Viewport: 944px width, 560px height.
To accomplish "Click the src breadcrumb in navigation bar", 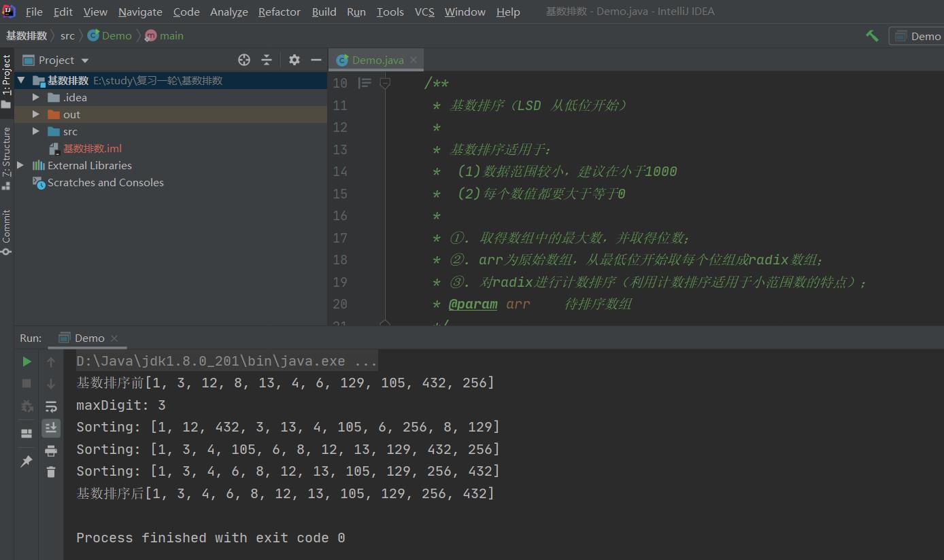I will [67, 36].
